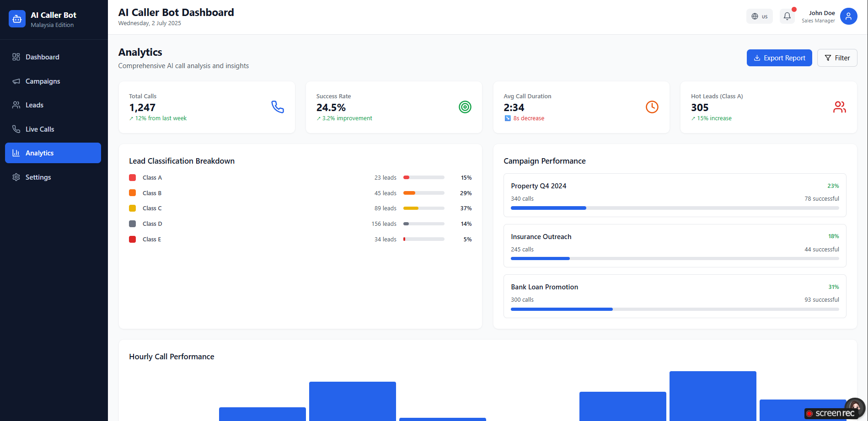Open the notification bell
Image resolution: width=868 pixels, height=421 pixels.
(x=787, y=16)
